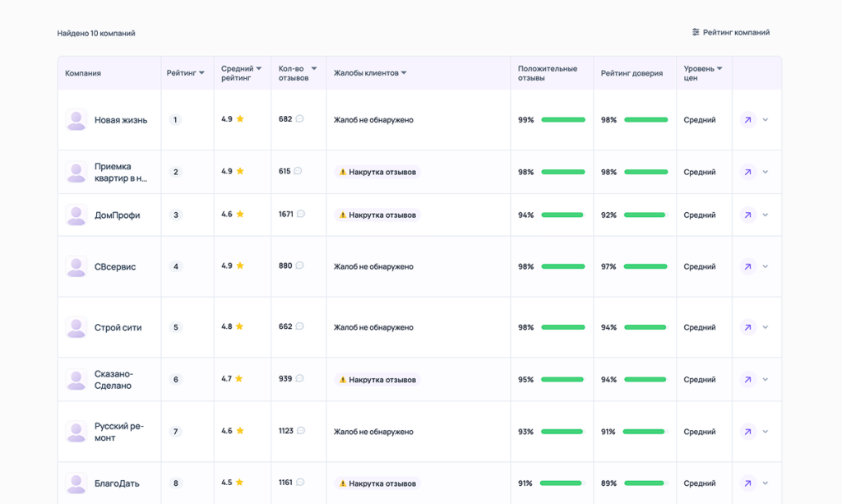Click the avatar icon of Строй сити
Viewport: 842px width, 504px height.
click(76, 327)
